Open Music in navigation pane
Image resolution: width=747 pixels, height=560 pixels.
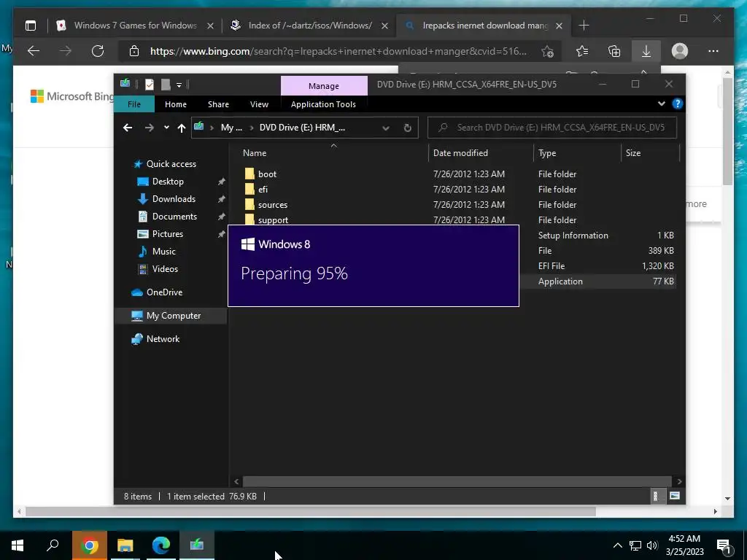(163, 252)
